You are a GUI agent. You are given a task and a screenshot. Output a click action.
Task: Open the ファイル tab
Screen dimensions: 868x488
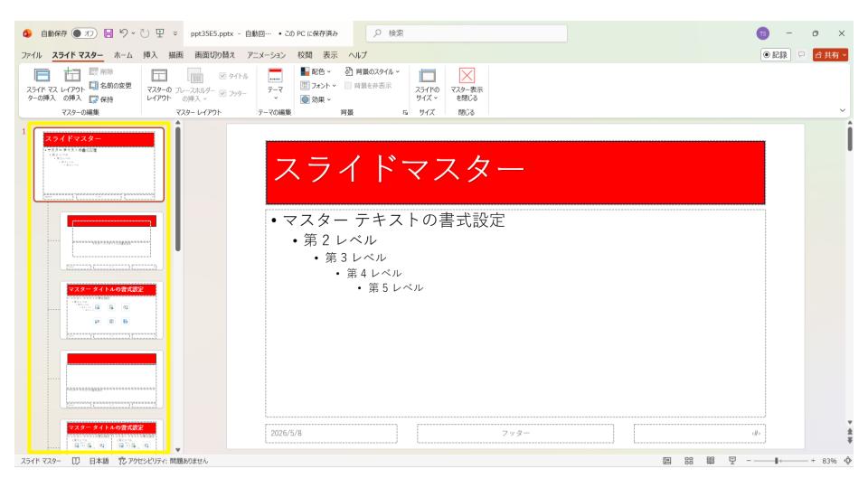[x=32, y=55]
